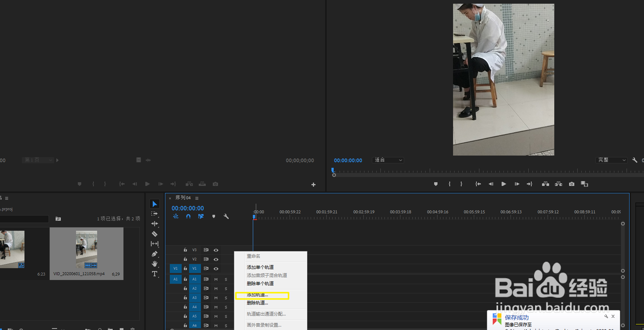
Task: Select VID_20200601_121058.mp4 thumbnail
Action: click(x=86, y=249)
